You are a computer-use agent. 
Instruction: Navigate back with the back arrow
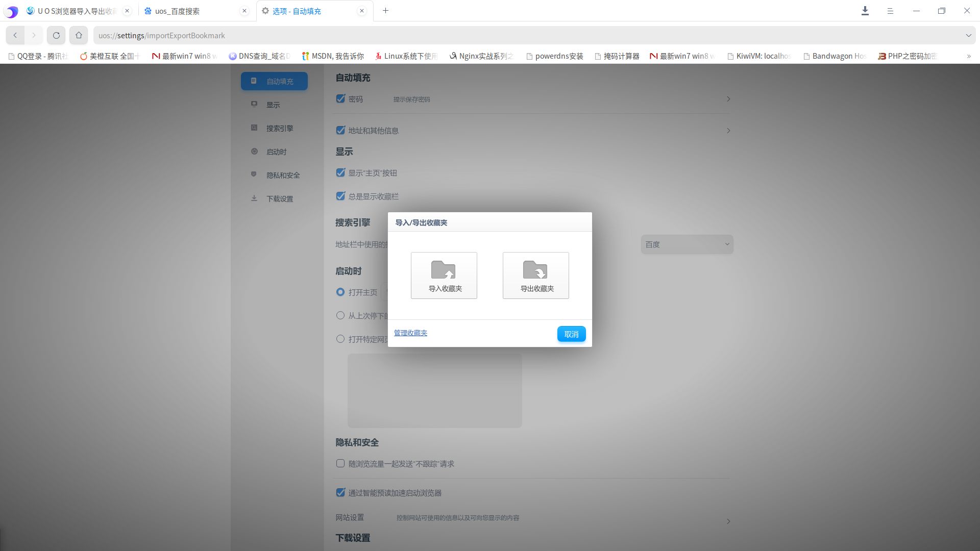pos(15,35)
